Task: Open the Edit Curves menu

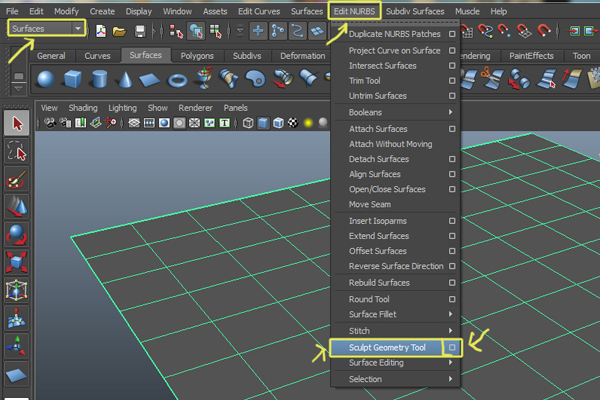Action: coord(259,11)
